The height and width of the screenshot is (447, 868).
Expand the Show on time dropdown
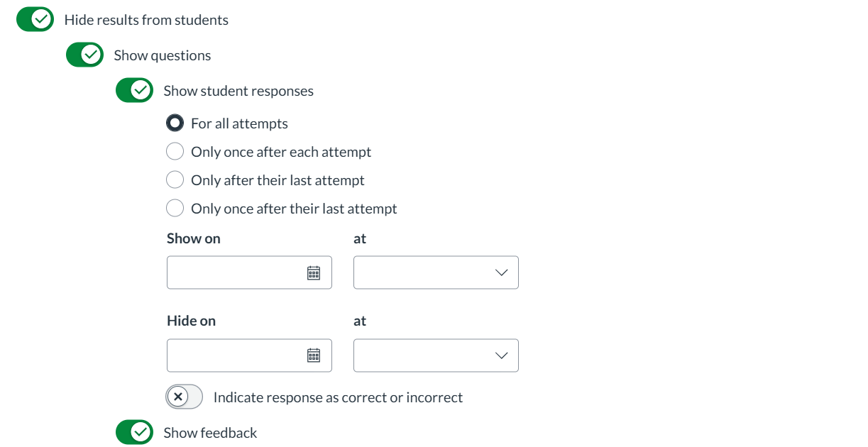pyautogui.click(x=436, y=272)
